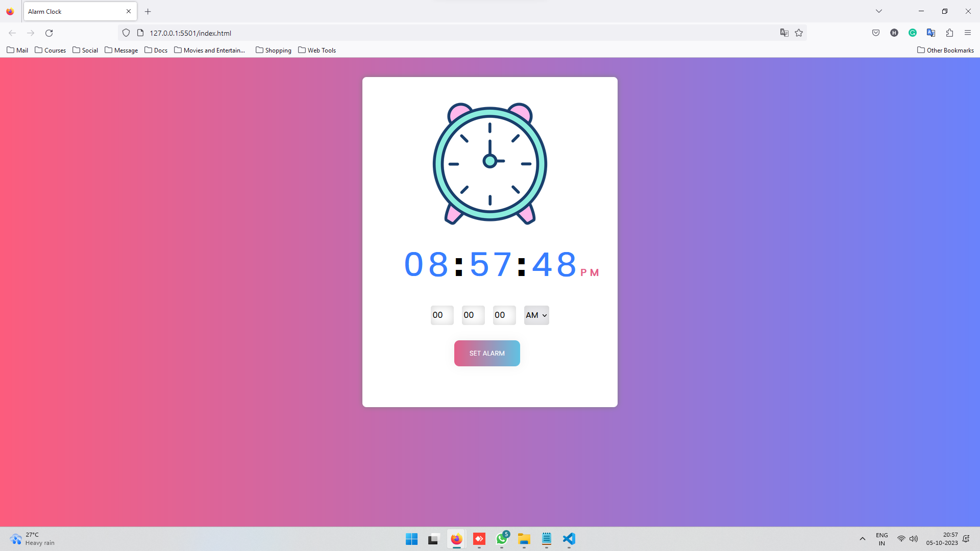Click the translate page icon in the address bar
This screenshot has height=551, width=980.
(785, 33)
